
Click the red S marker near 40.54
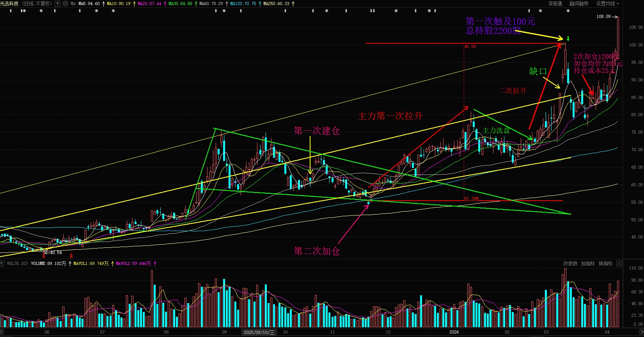[x=44, y=256]
